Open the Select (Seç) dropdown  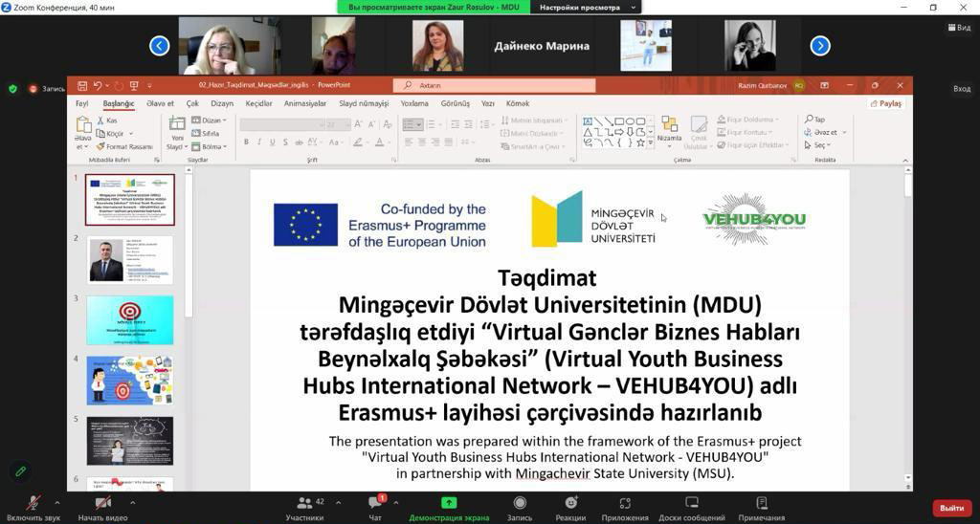click(x=817, y=145)
